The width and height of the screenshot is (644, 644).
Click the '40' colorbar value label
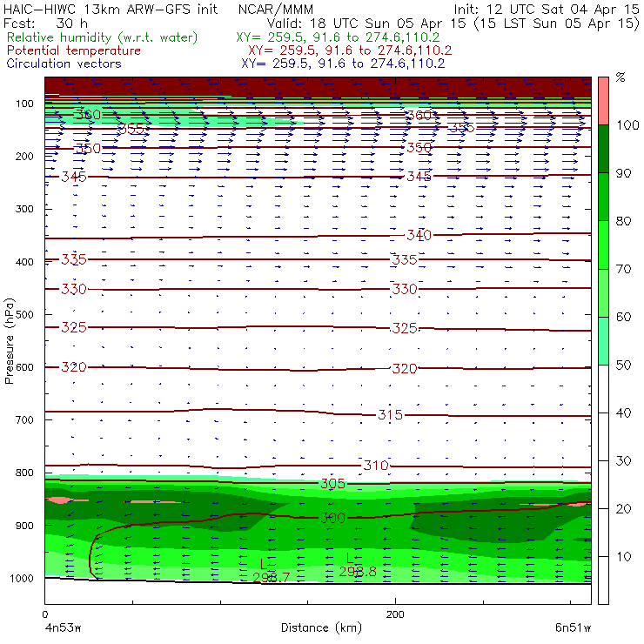(x=623, y=413)
